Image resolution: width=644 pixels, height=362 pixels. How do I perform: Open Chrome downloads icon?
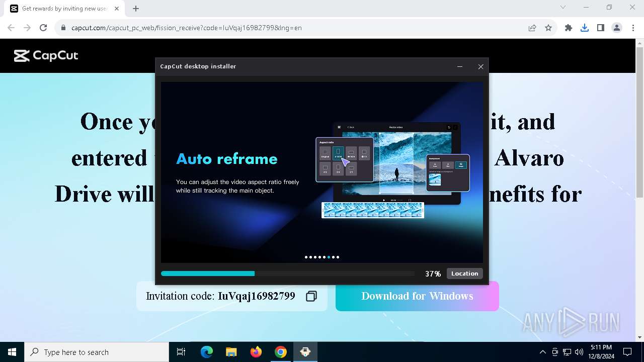tap(585, 28)
